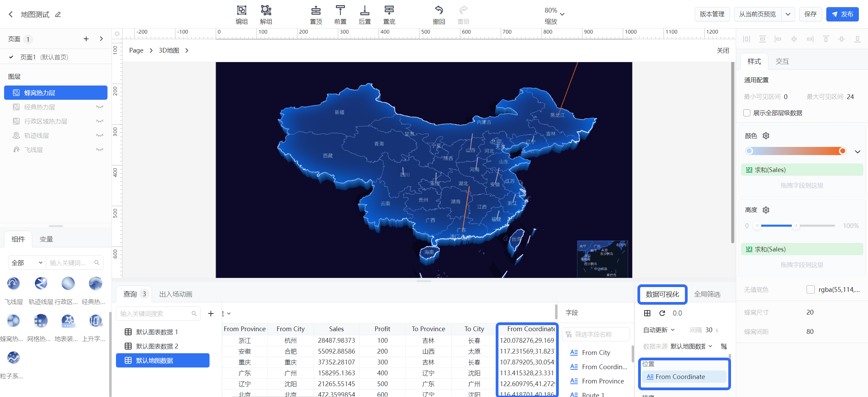
Task: Open the dropdown beside the query table header
Action: (229, 313)
